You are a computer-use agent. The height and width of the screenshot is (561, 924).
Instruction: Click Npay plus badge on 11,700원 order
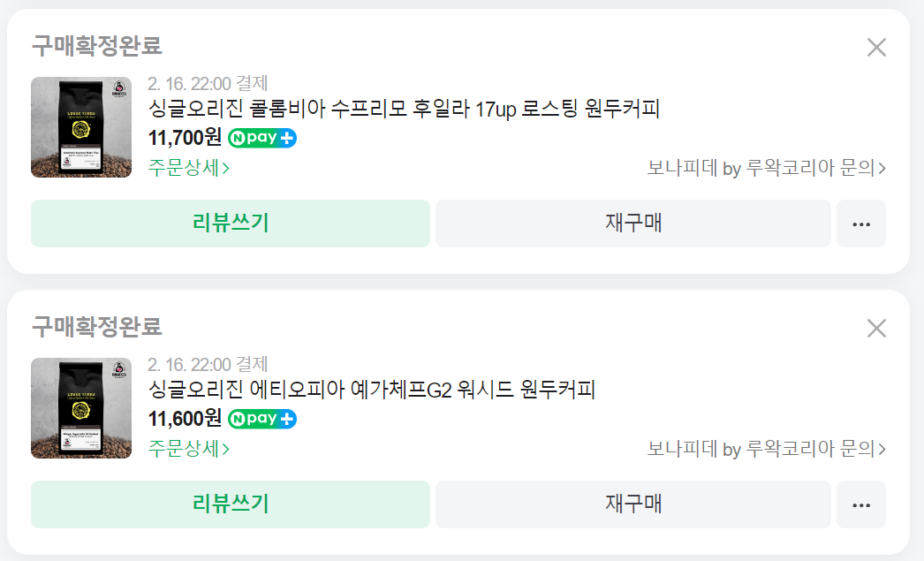[x=262, y=138]
